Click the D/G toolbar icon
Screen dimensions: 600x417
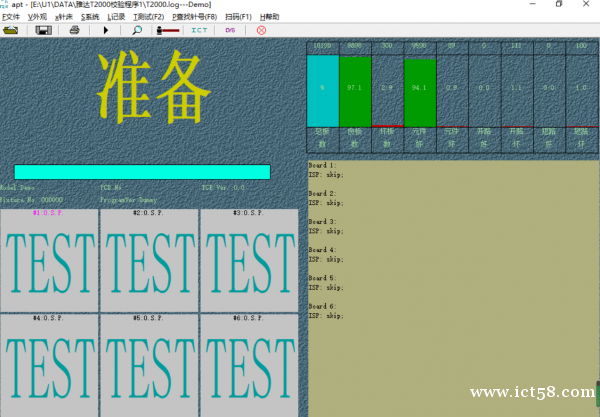click(x=230, y=30)
